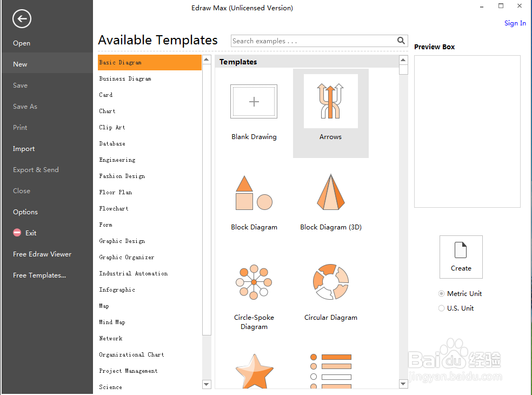The width and height of the screenshot is (532, 395).
Task: Click Print in the sidebar menu
Action: point(20,127)
